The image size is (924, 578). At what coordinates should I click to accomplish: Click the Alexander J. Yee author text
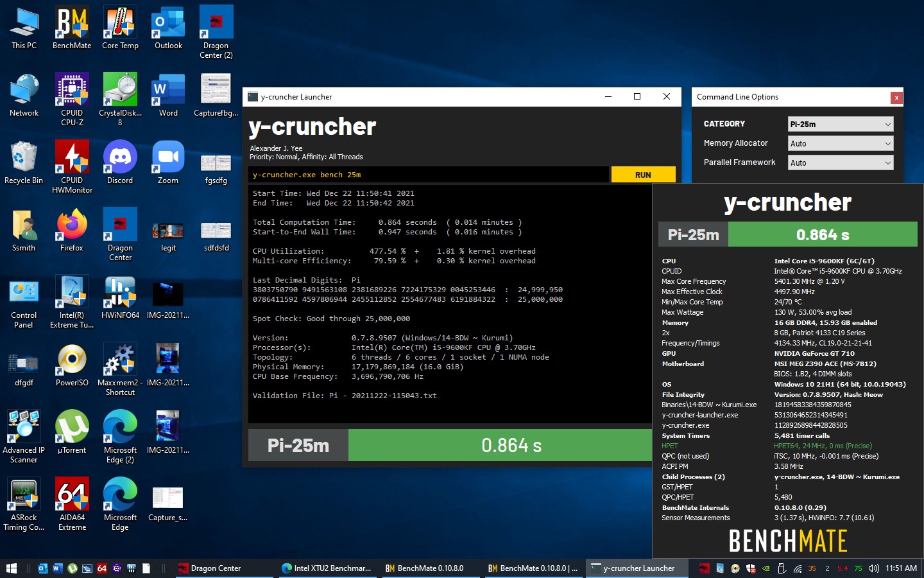tap(276, 148)
